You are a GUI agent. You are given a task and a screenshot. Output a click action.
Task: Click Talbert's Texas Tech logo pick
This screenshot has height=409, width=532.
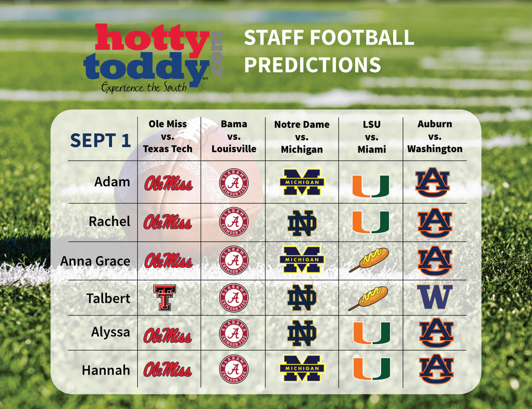pyautogui.click(x=165, y=298)
